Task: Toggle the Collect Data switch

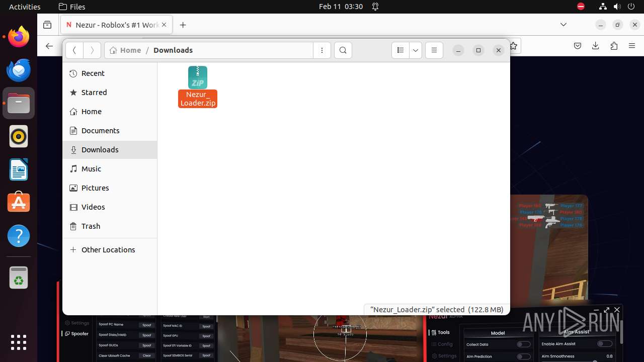Action: (x=524, y=344)
